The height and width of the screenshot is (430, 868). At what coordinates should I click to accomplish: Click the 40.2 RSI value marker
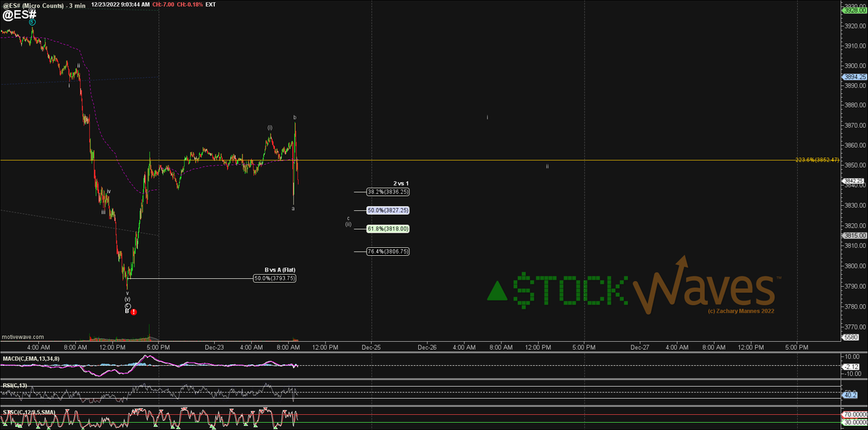[x=850, y=395]
